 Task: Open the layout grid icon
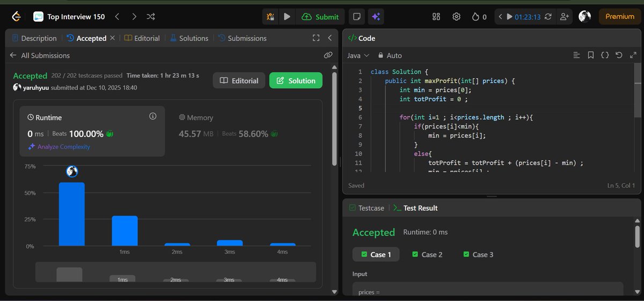point(436,17)
